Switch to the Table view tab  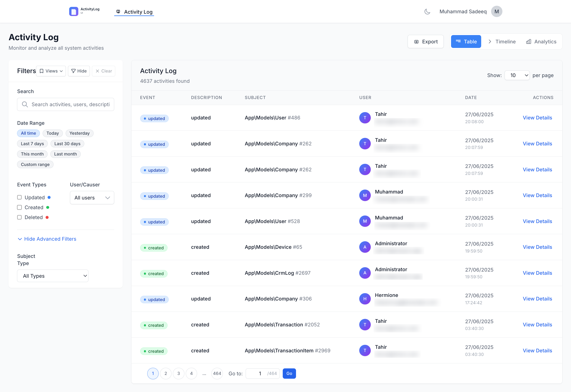466,42
